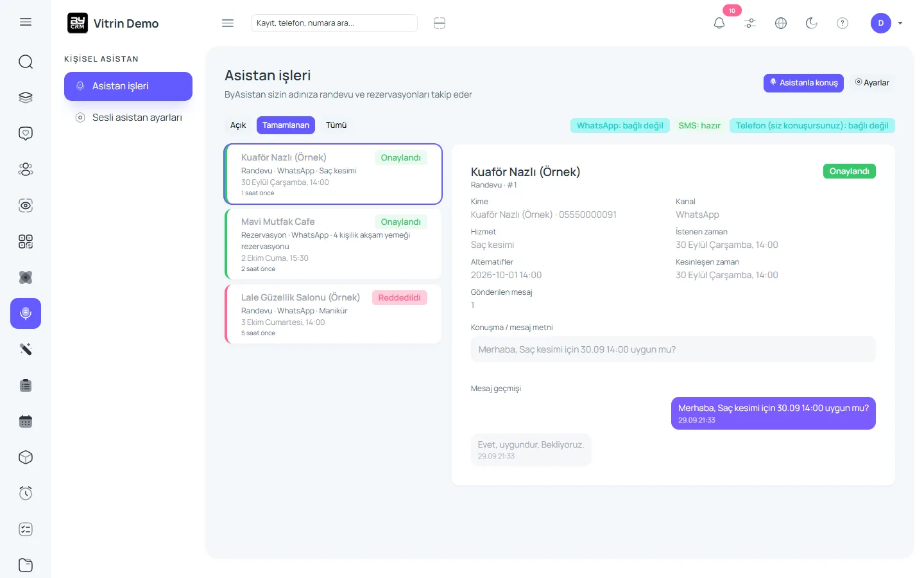Viewport: 924px width, 578px height.
Task: Select the Lale Güzellik Salonu (Örnek) card
Action: point(334,314)
